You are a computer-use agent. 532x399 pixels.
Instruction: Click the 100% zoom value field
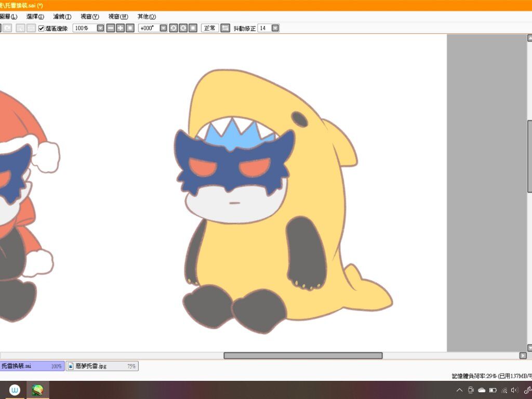coord(85,28)
